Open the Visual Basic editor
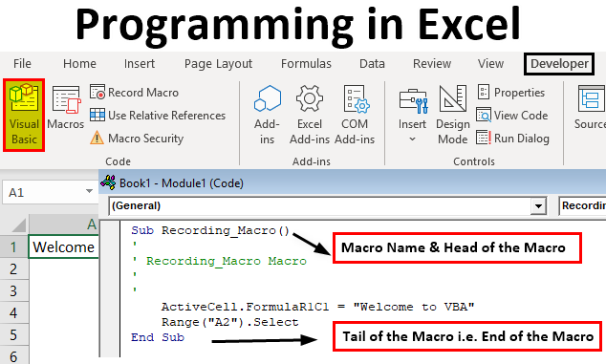Viewport: 606px width, 364px height. (24, 116)
